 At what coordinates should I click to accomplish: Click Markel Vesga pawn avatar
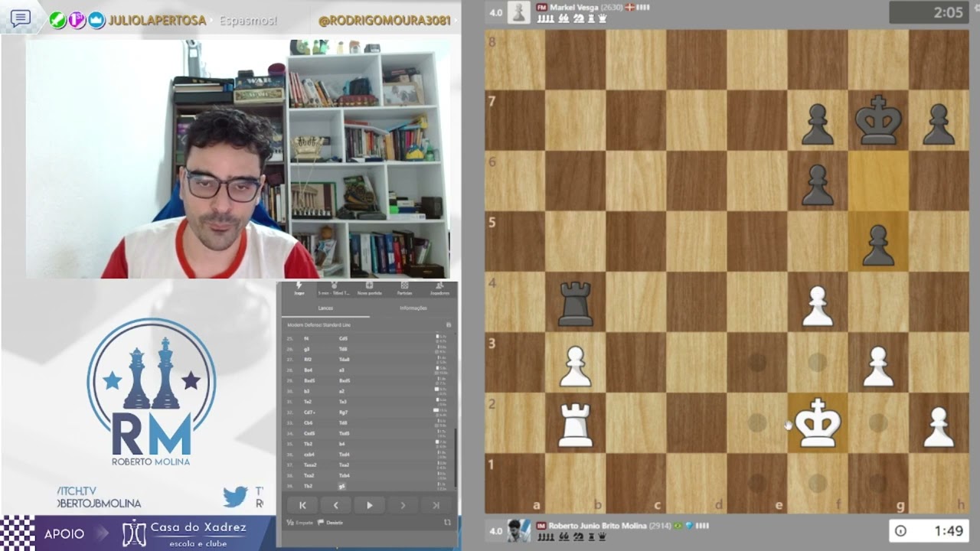coord(519,12)
